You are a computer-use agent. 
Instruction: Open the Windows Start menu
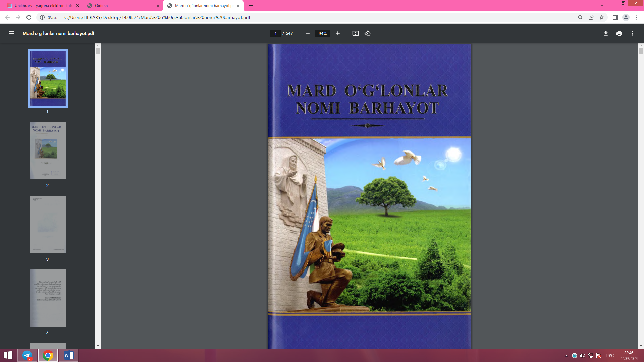click(x=8, y=355)
